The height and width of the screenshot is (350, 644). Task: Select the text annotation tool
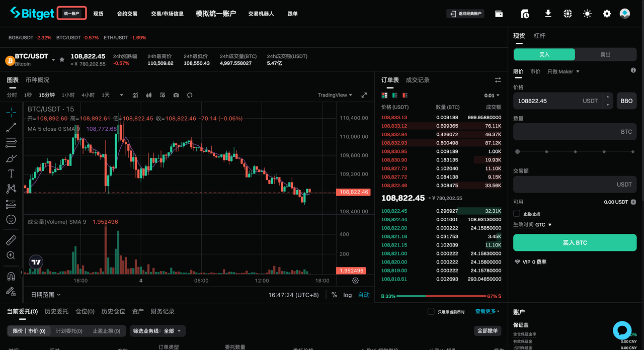pyautogui.click(x=11, y=173)
